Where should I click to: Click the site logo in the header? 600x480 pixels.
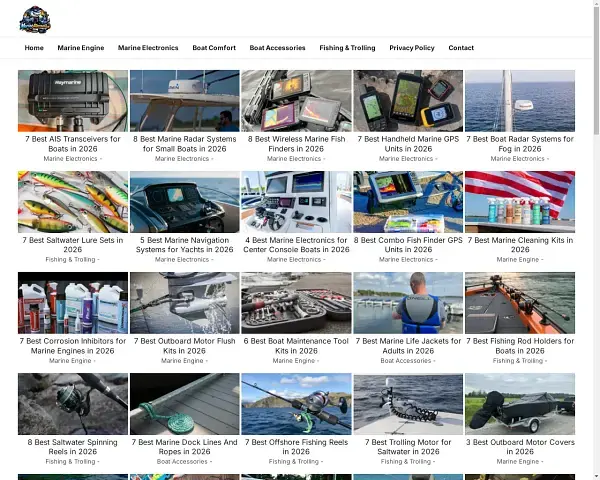(x=34, y=19)
